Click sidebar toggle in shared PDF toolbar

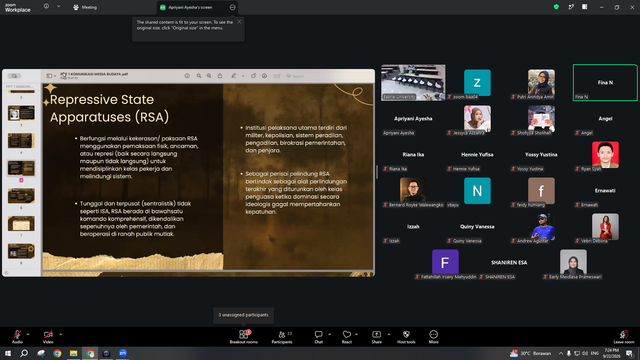tap(49, 76)
